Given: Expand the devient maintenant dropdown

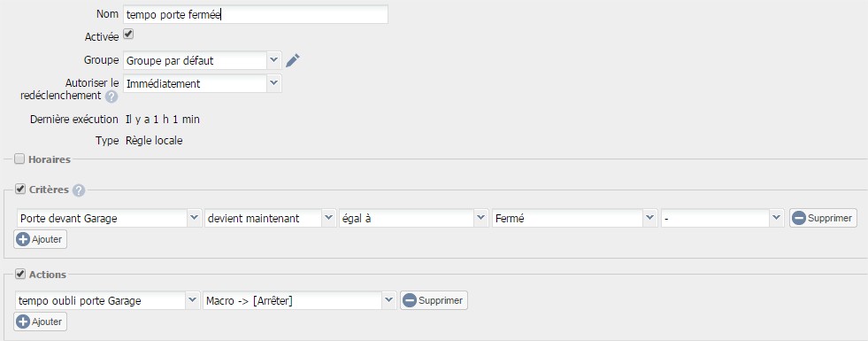Looking at the screenshot, I should (270, 218).
